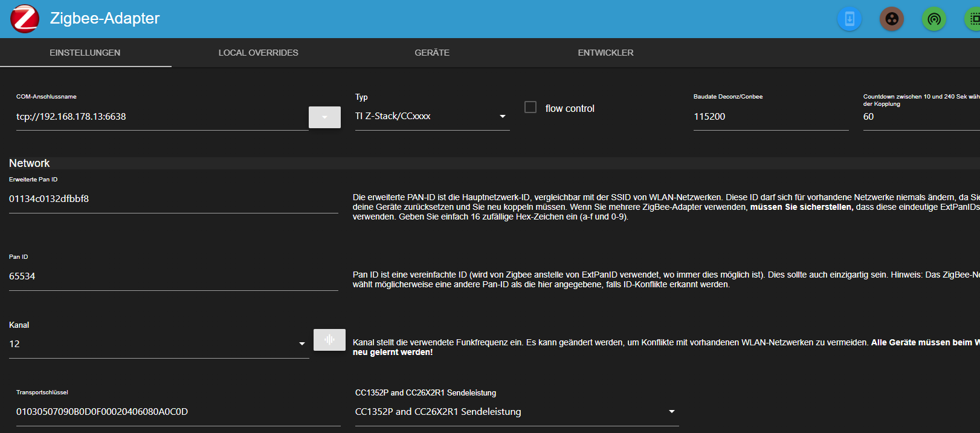This screenshot has height=433, width=980.
Task: Expand the Typ dropdown TI Z-Stack/CCxxxx
Action: [x=432, y=116]
